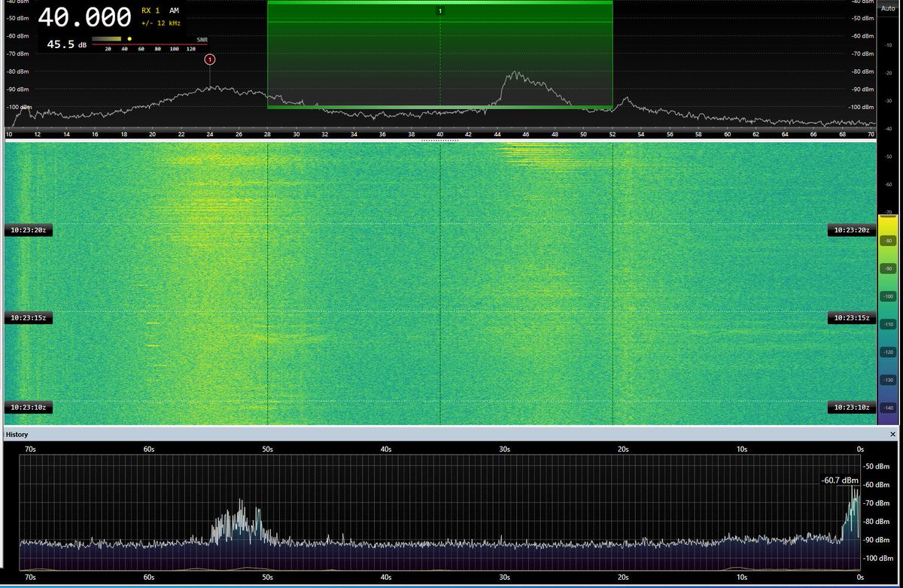Click the left 10:23:20z time label
This screenshot has height=588, width=903.
coord(28,230)
